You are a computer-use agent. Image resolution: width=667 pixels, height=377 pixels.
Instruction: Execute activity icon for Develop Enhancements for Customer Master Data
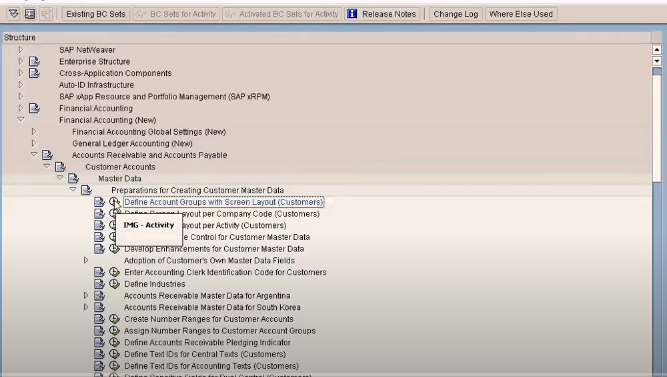click(x=114, y=248)
